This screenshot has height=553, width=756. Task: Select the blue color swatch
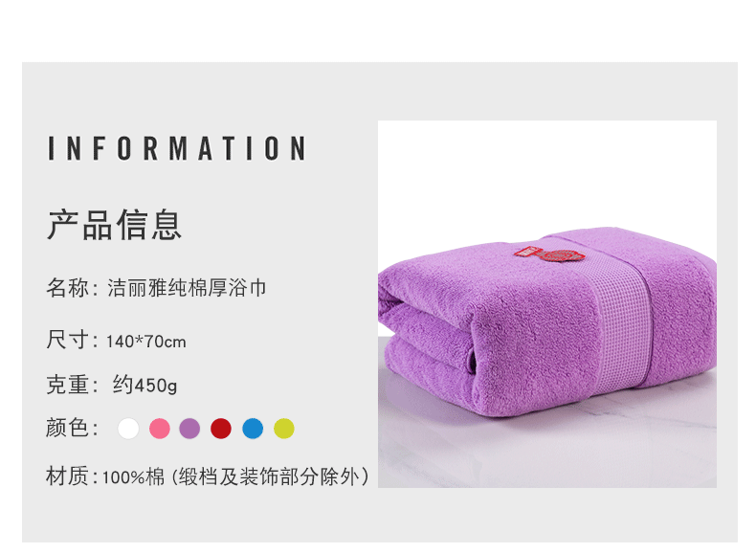[253, 429]
